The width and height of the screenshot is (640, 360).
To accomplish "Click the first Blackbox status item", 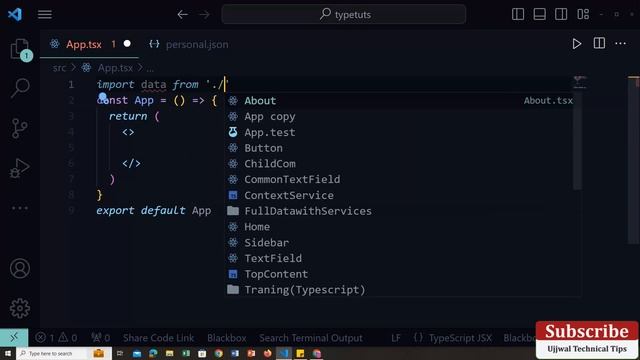I will pyautogui.click(x=227, y=338).
